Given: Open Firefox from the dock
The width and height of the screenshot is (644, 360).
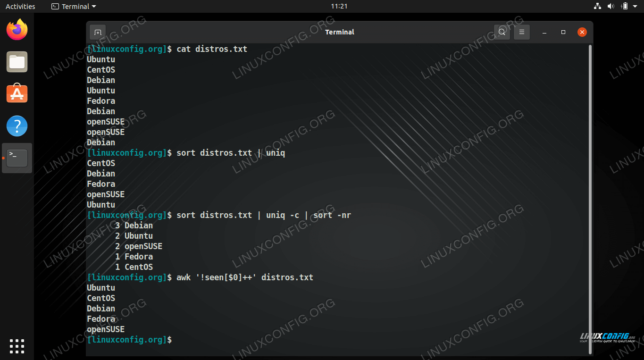Looking at the screenshot, I should click(x=17, y=30).
